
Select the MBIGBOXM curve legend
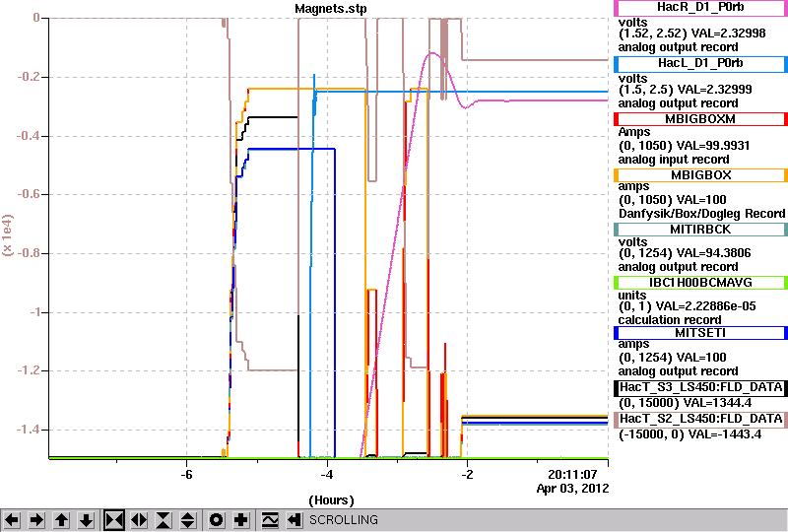700,119
